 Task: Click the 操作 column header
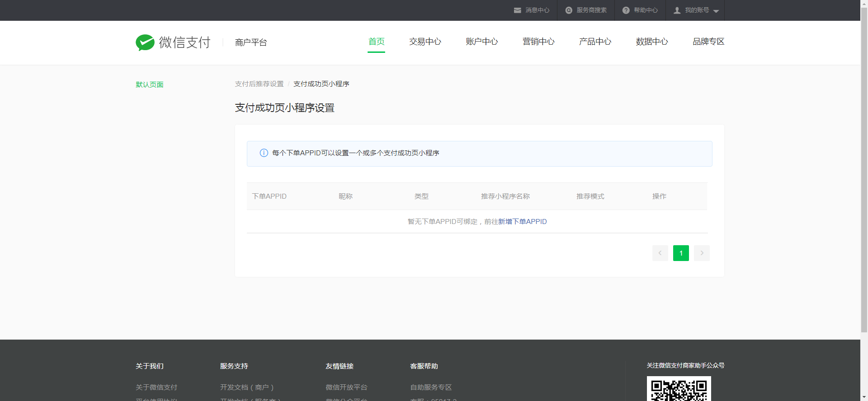(659, 196)
